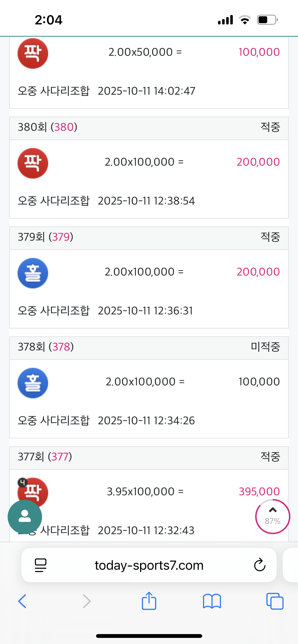Select the 380회 round header
Viewport: 298px width, 644px height.
click(149, 127)
